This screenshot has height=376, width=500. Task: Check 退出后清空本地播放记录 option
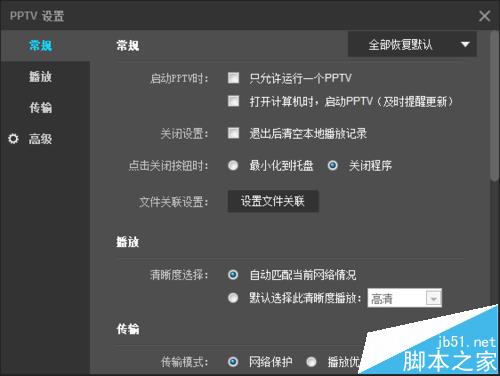[233, 133]
